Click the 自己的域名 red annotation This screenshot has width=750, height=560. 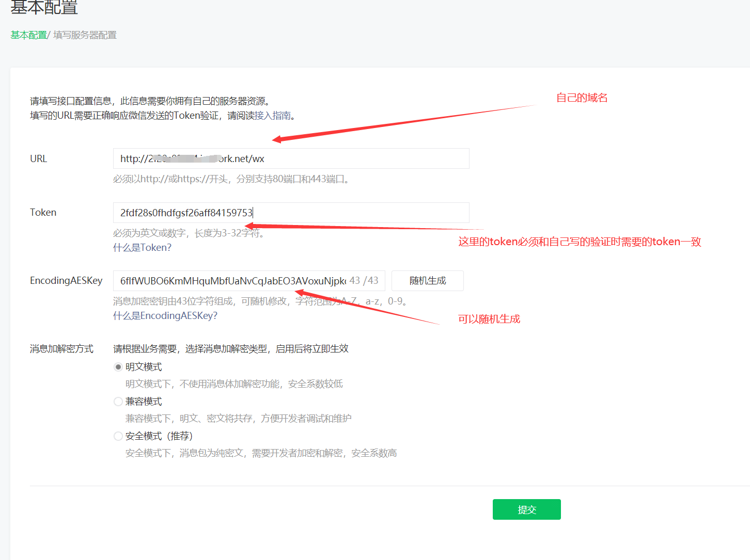pos(582,98)
